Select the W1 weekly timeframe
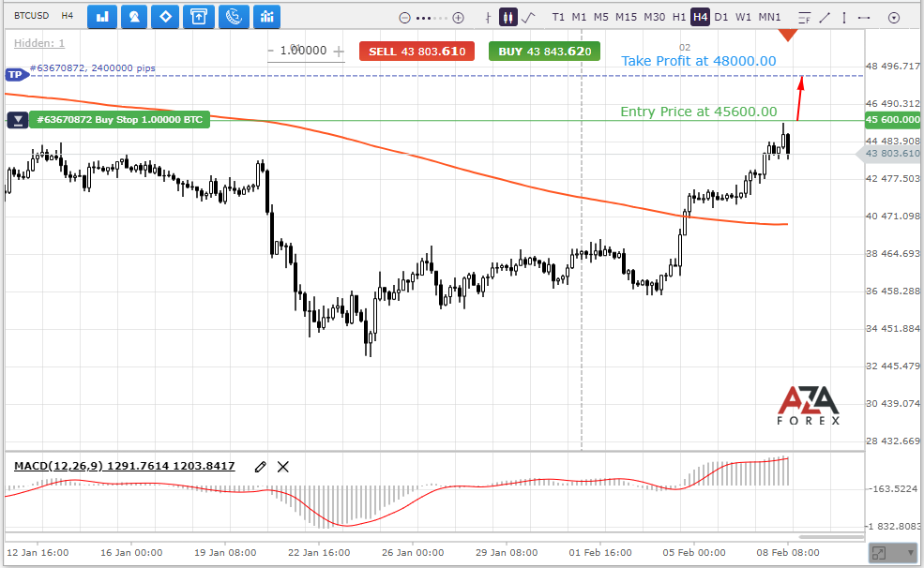 pyautogui.click(x=744, y=17)
